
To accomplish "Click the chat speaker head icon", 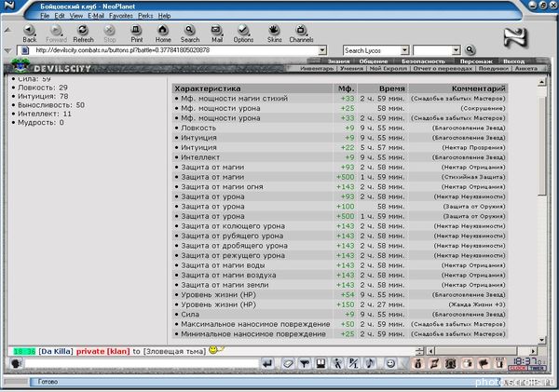I will [17, 363].
